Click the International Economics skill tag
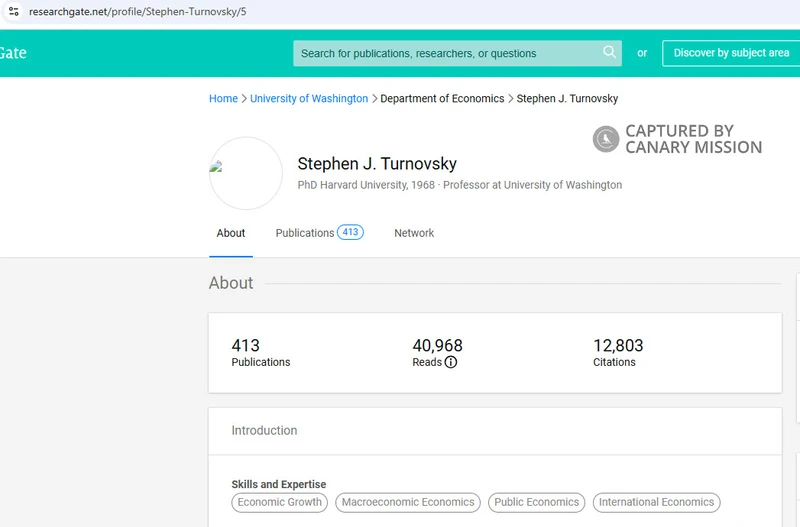 [x=656, y=502]
